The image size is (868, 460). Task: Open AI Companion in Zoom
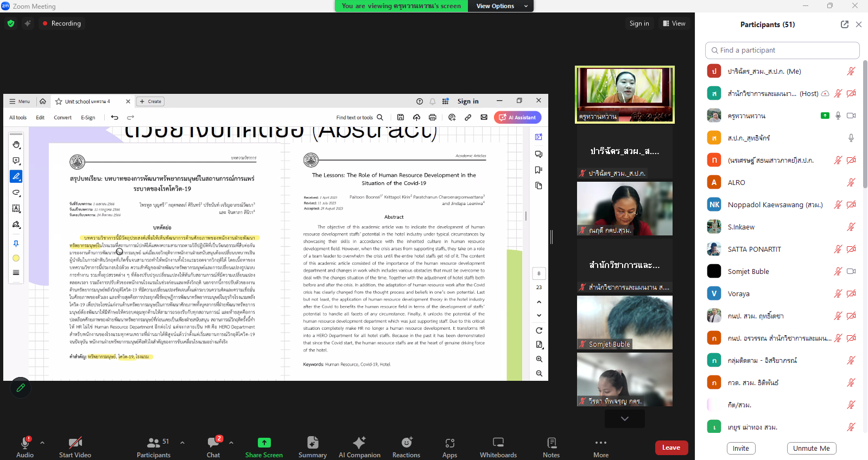(x=359, y=447)
